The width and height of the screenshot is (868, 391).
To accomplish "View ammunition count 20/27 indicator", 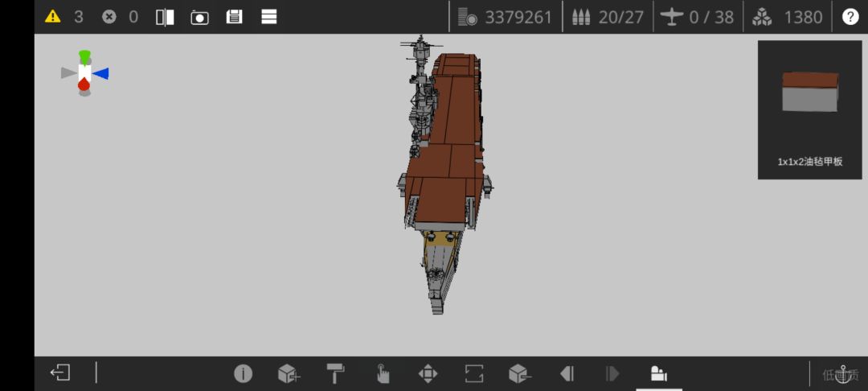I will pyautogui.click(x=608, y=17).
